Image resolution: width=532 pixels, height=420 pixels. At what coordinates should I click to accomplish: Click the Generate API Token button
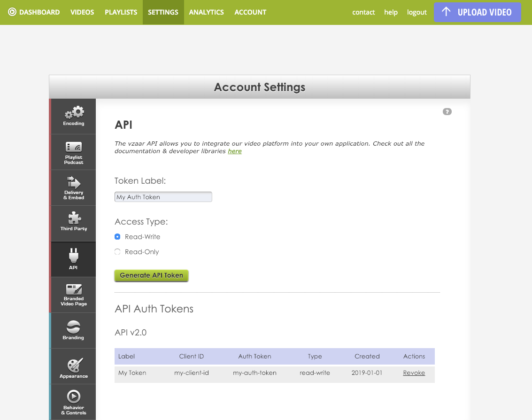click(x=151, y=275)
